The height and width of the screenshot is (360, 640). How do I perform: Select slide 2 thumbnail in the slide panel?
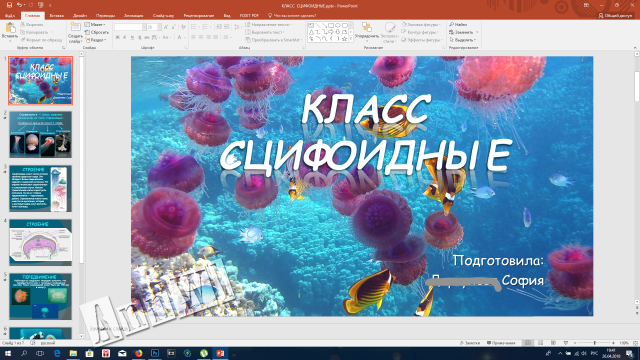tap(40, 134)
